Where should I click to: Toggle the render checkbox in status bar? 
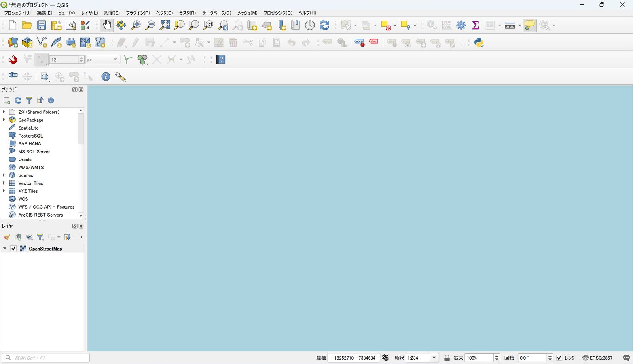(559, 358)
